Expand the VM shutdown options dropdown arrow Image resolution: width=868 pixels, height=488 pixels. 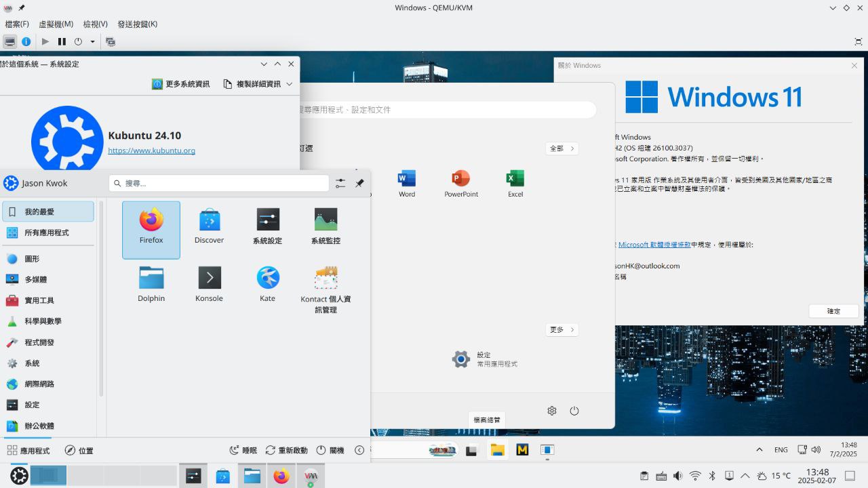pyautogui.click(x=93, y=41)
